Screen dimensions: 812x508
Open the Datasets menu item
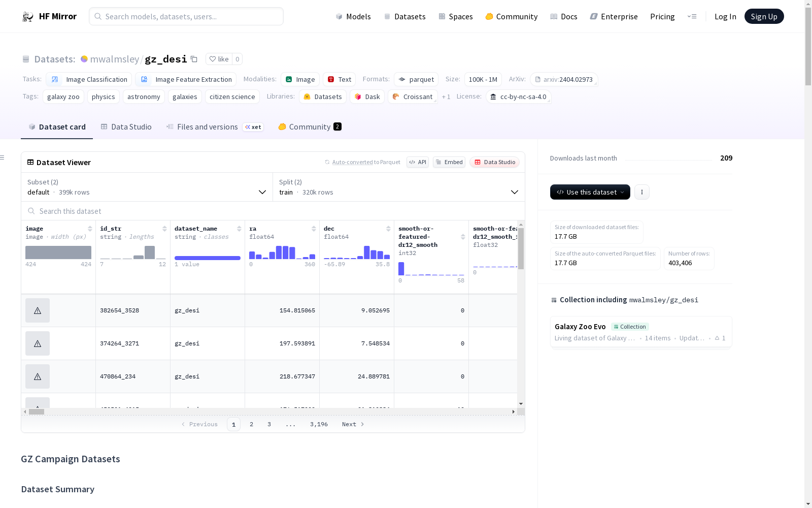[404, 16]
